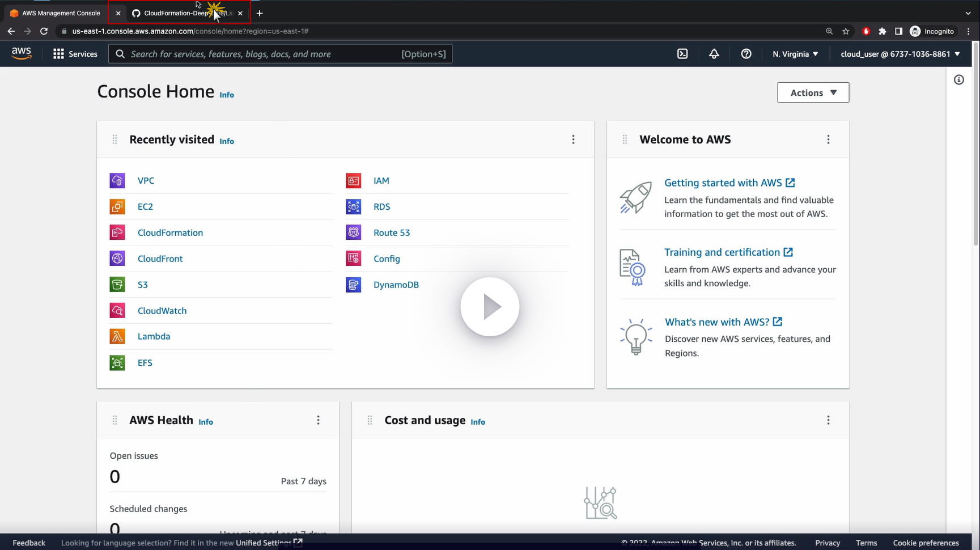This screenshot has height=550, width=980.
Task: Open the Route 53 service icon
Action: click(x=354, y=232)
